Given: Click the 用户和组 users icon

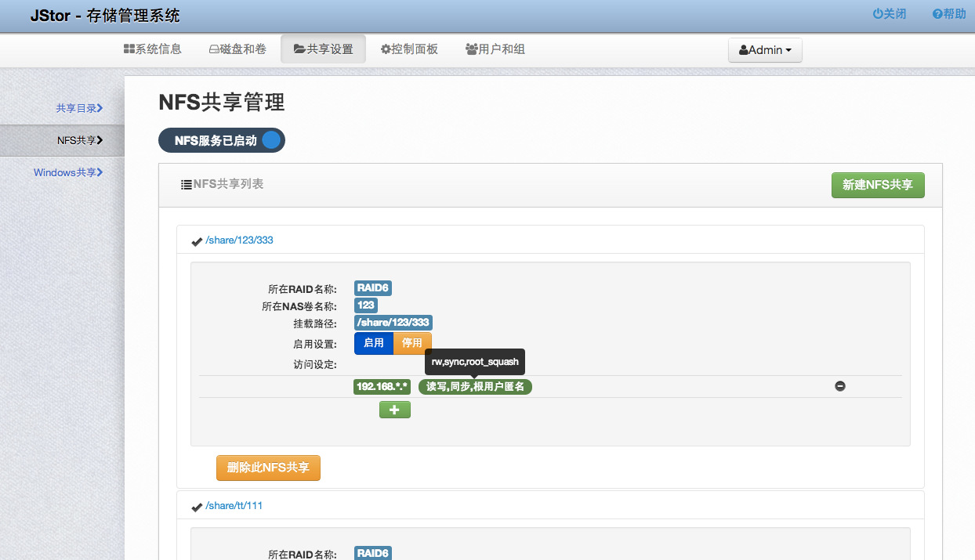Looking at the screenshot, I should (x=471, y=49).
